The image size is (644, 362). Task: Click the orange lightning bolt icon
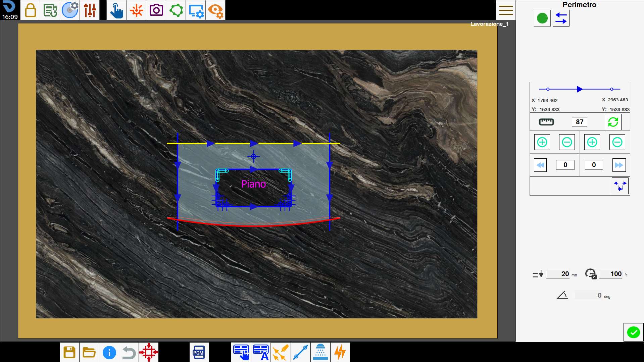coord(340,352)
